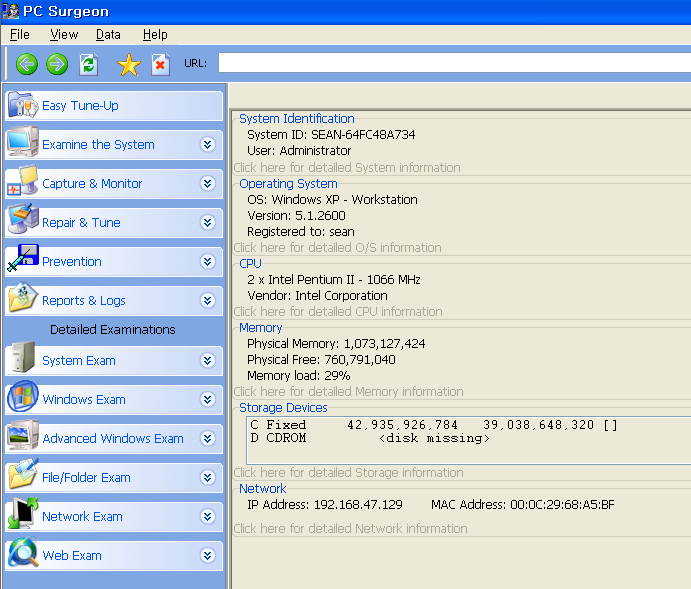Click the Repair & Tune label
691x589 pixels.
81,222
